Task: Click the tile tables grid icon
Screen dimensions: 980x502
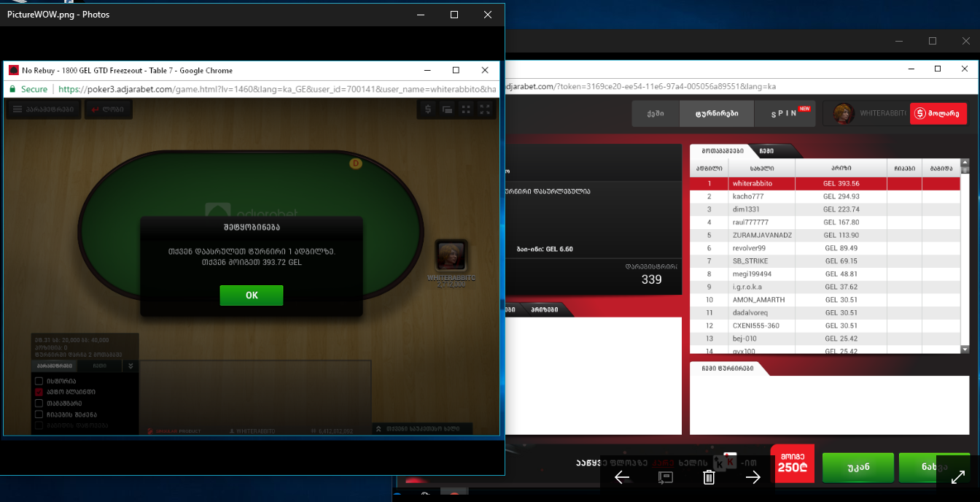Action: tap(466, 109)
